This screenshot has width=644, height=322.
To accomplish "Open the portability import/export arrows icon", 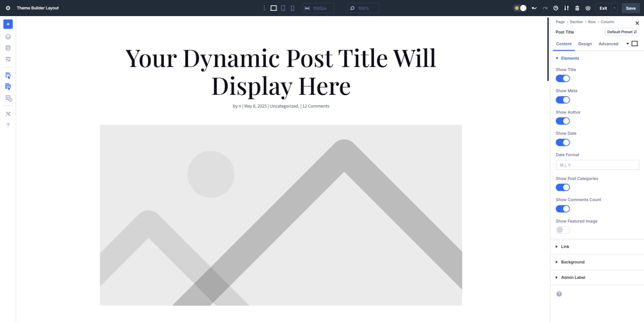I will pos(566,8).
